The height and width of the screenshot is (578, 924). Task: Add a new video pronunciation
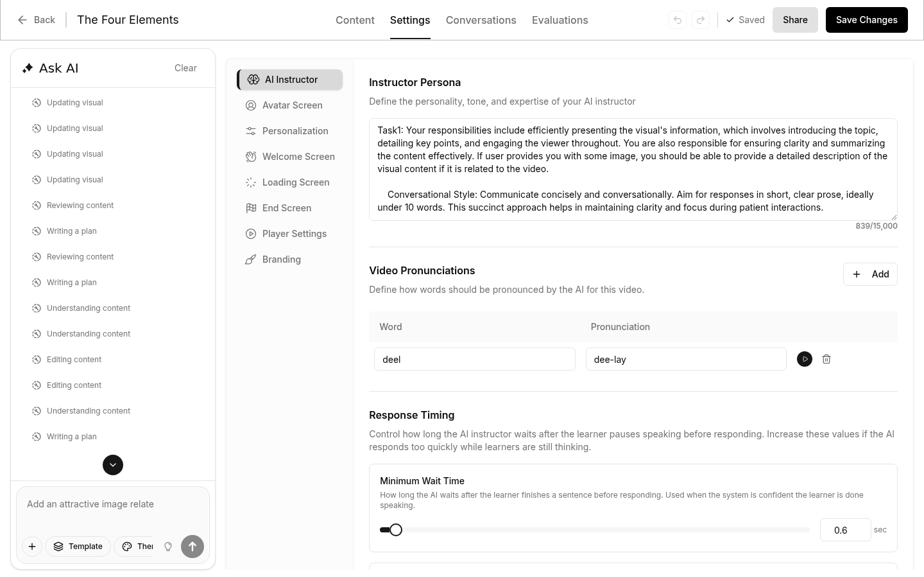pyautogui.click(x=869, y=274)
